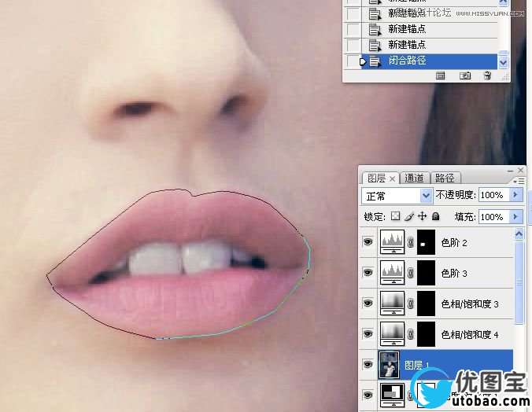Viewport: 532px width, 412px height.
Task: Delete current state with History trash icon
Action: [x=487, y=75]
